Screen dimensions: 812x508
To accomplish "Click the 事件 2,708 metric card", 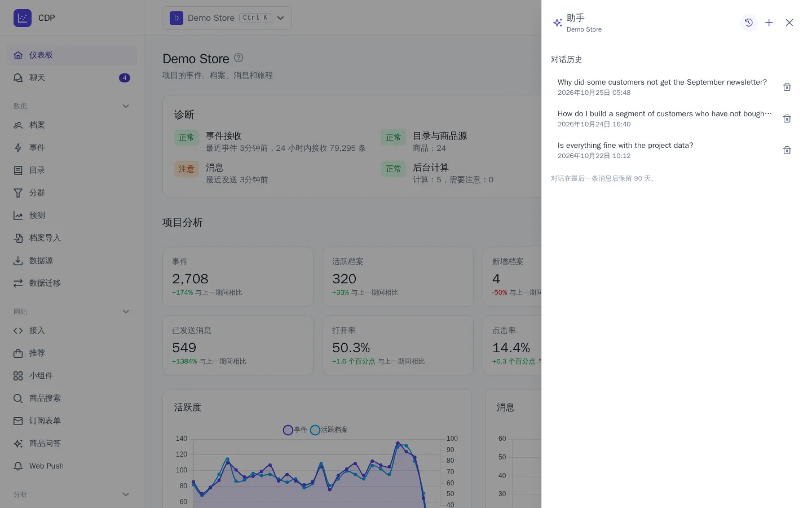I will tap(238, 277).
